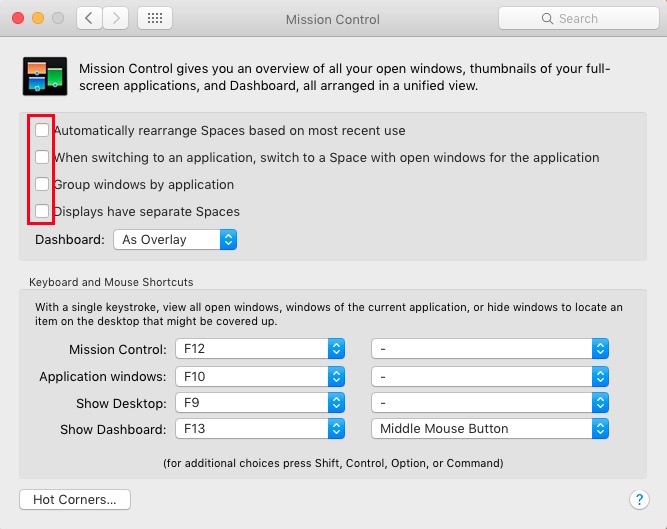Open help with the question mark button
This screenshot has height=529, width=667.
(x=639, y=499)
